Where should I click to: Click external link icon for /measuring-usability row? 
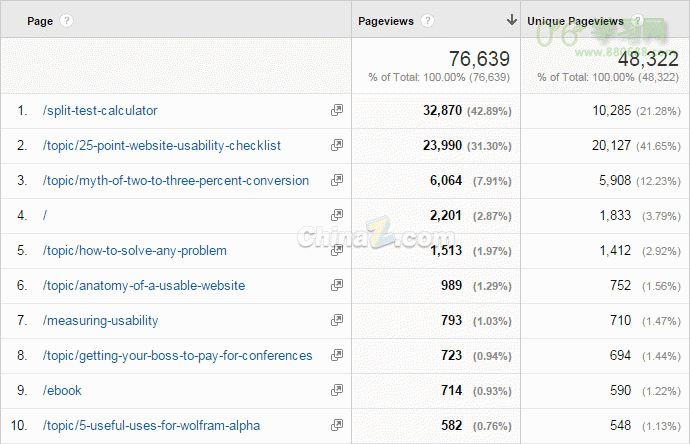337,321
